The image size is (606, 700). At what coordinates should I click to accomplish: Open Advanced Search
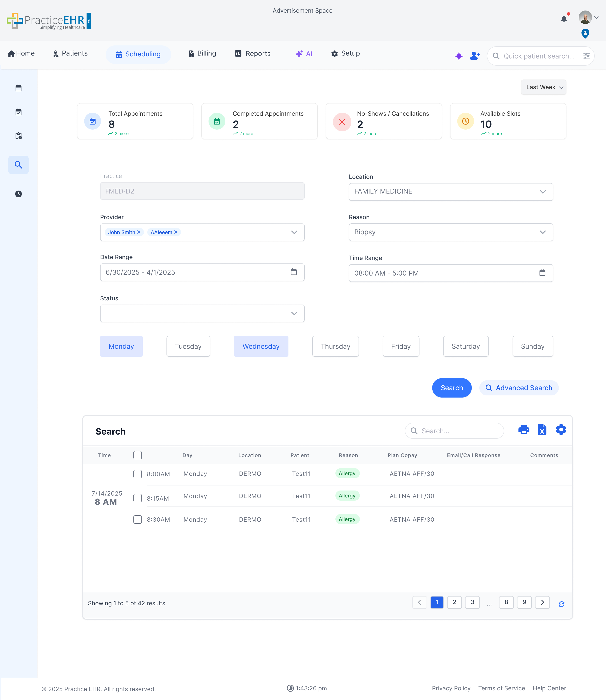pyautogui.click(x=519, y=388)
